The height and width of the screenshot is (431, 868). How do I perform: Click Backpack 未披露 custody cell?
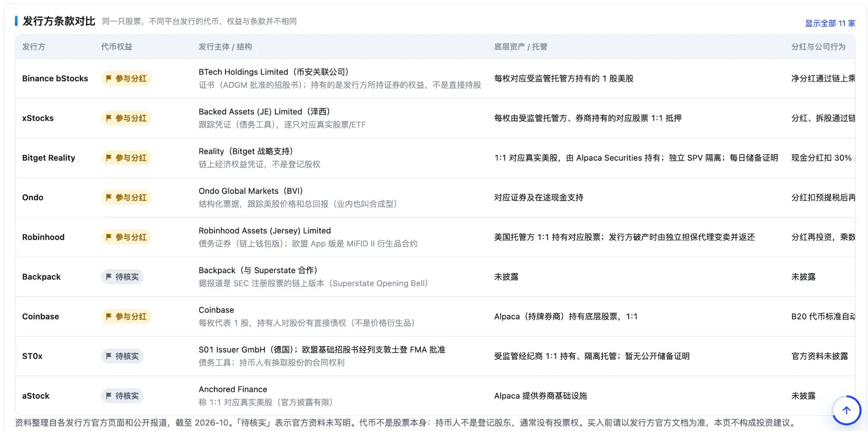click(x=506, y=277)
